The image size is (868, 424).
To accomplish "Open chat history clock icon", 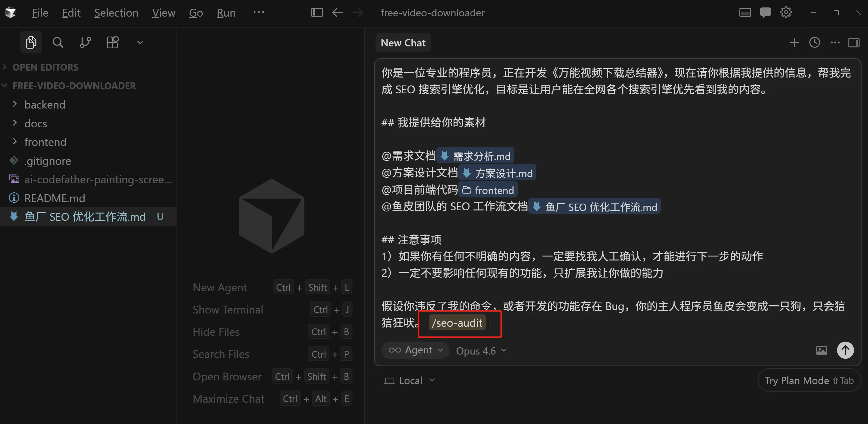I will [814, 42].
